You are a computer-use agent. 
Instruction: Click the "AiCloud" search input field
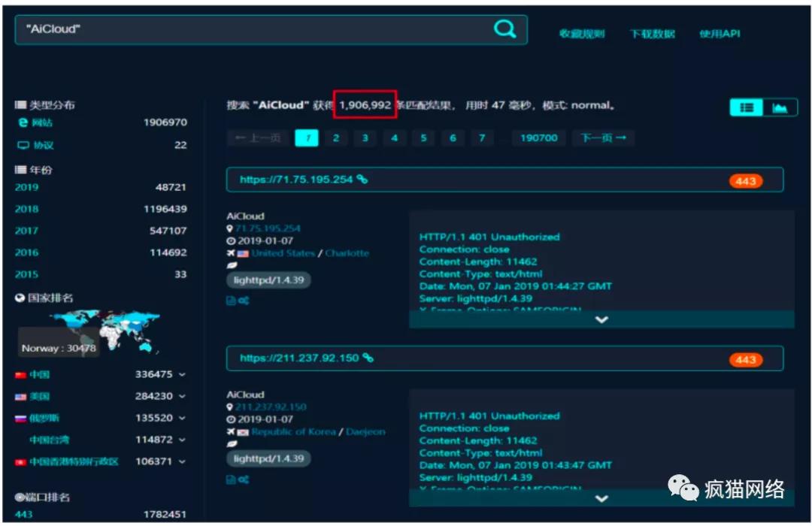click(271, 29)
